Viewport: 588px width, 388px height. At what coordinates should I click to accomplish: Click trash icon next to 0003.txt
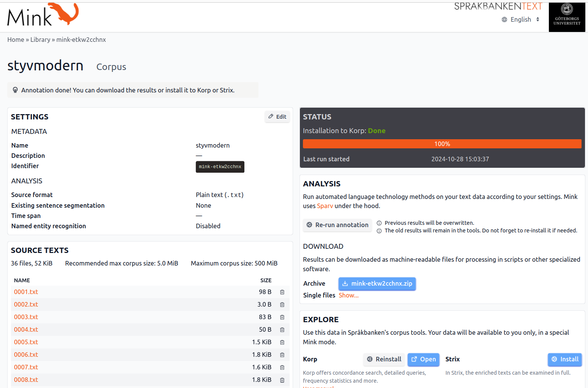click(282, 317)
